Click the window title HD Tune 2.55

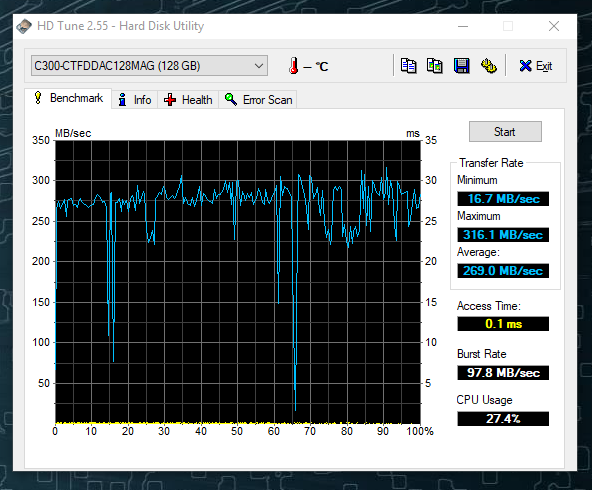[120, 26]
